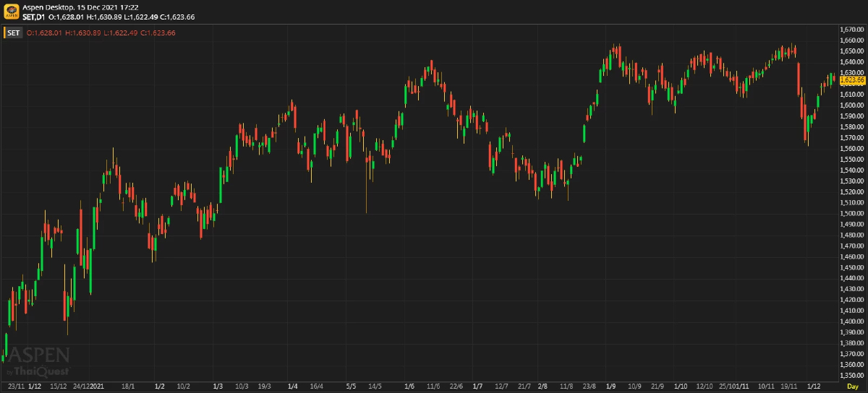The height and width of the screenshot is (393, 868).
Task: Click the 1/9 date marker
Action: pyautogui.click(x=610, y=387)
